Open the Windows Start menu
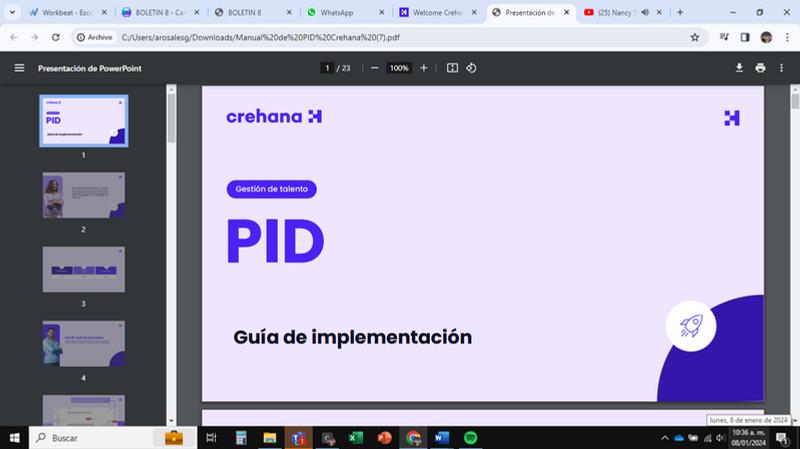Screen dimensions: 800x449 14,438
